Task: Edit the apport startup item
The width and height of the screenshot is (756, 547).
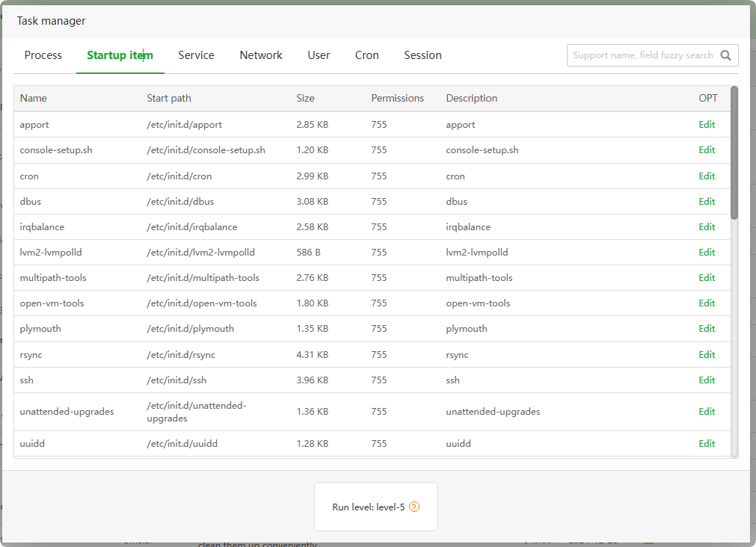Action: [707, 125]
